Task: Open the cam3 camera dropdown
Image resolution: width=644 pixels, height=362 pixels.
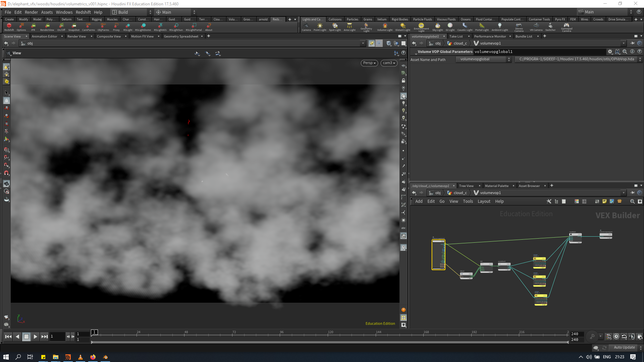Action: coord(389,63)
